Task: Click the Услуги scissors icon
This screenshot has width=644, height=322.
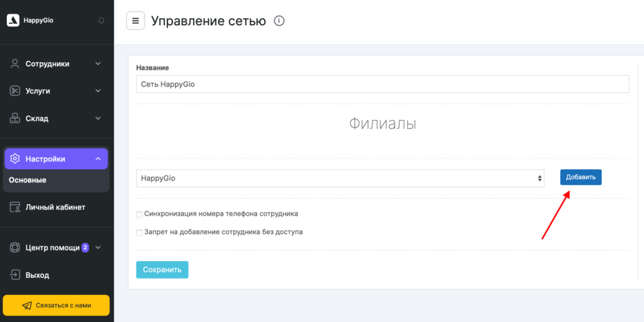Action: click(15, 91)
